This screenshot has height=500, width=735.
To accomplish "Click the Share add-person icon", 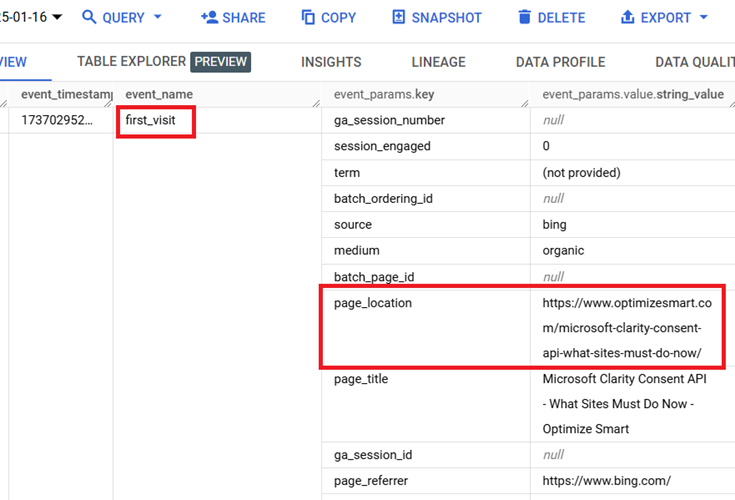I will (209, 18).
